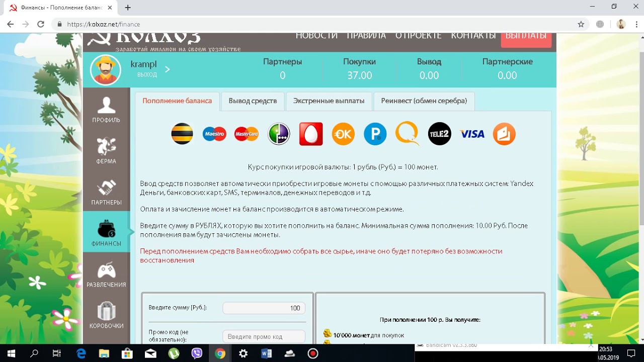
Task: Focus the promo code input field
Action: click(x=264, y=336)
